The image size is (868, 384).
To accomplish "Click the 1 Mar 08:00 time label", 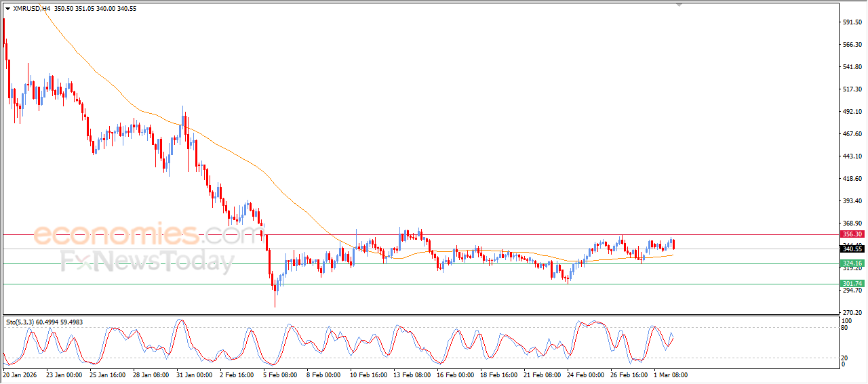I will click(x=671, y=375).
